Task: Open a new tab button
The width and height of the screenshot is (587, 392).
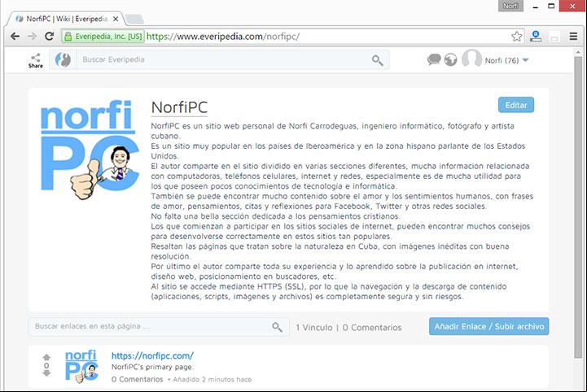Action: pyautogui.click(x=134, y=19)
